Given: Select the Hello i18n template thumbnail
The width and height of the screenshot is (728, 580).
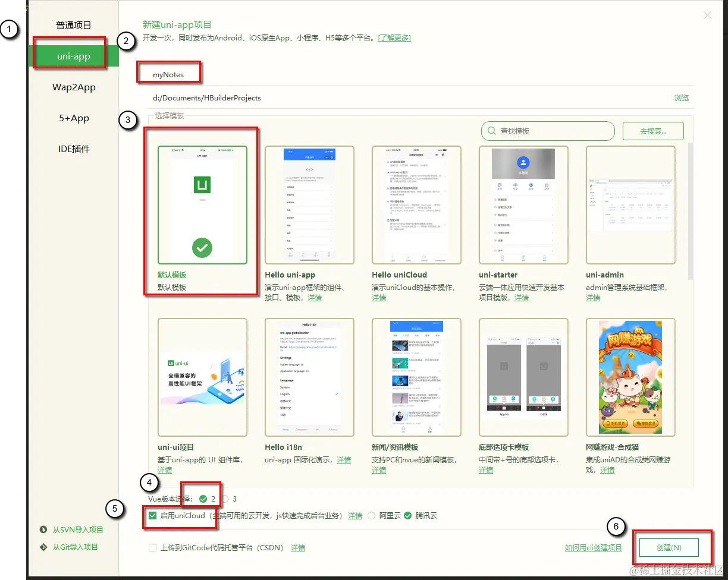Looking at the screenshot, I should coord(309,377).
